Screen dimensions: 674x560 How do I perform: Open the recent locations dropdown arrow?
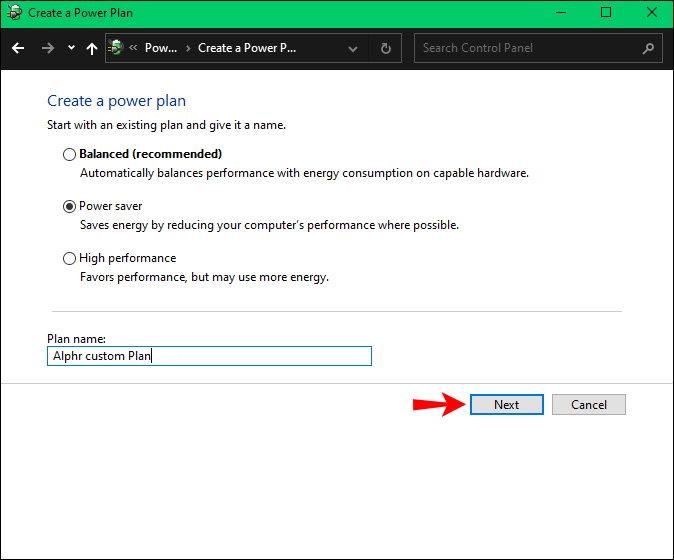click(71, 48)
